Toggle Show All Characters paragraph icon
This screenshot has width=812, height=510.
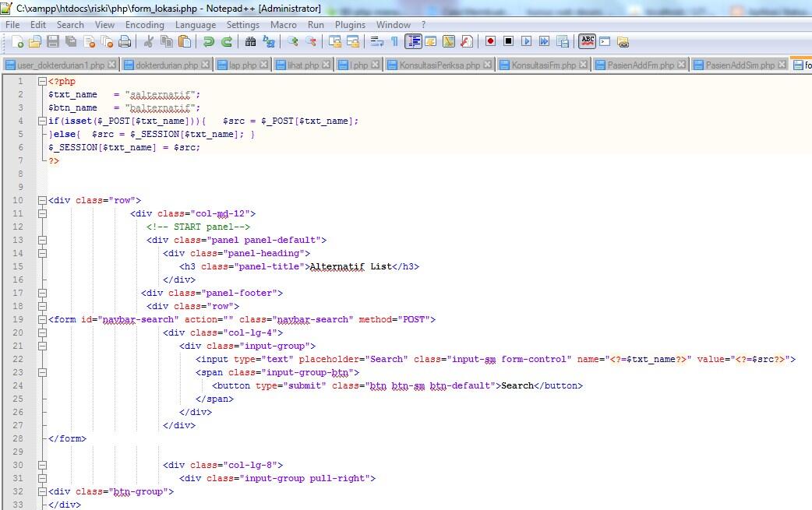tap(394, 42)
